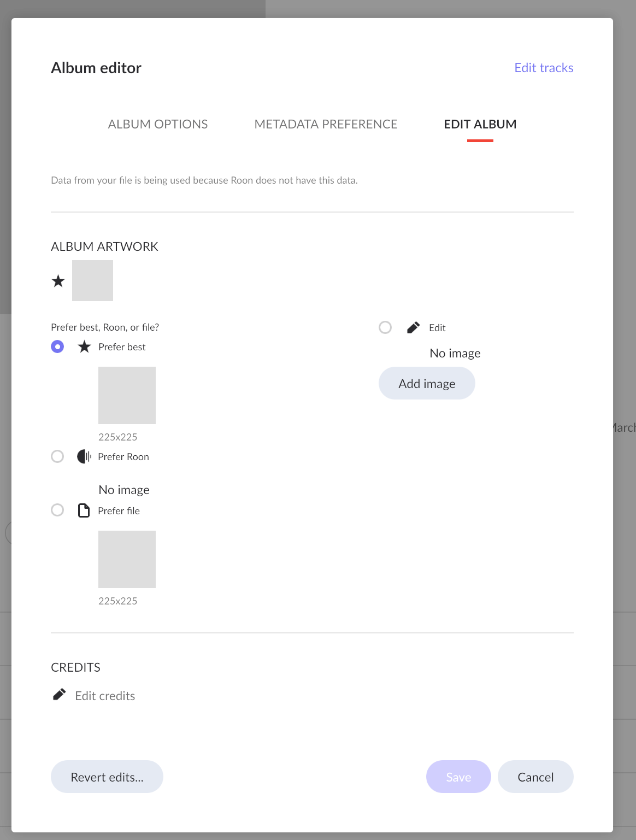Select the Prefer best radio button
This screenshot has width=636, height=840.
tap(57, 346)
